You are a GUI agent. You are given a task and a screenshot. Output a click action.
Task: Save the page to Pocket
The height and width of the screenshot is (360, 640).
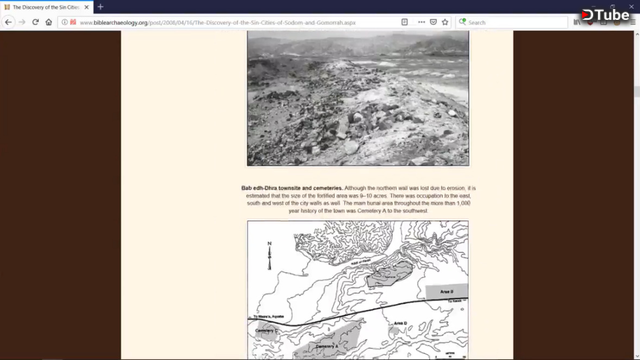pos(433,22)
